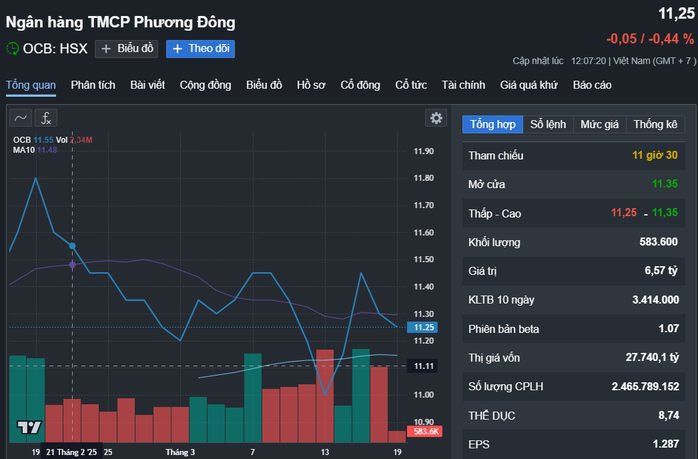Click the Tháng 3 axis label
Viewport: 698px width, 459px height.
(180, 452)
